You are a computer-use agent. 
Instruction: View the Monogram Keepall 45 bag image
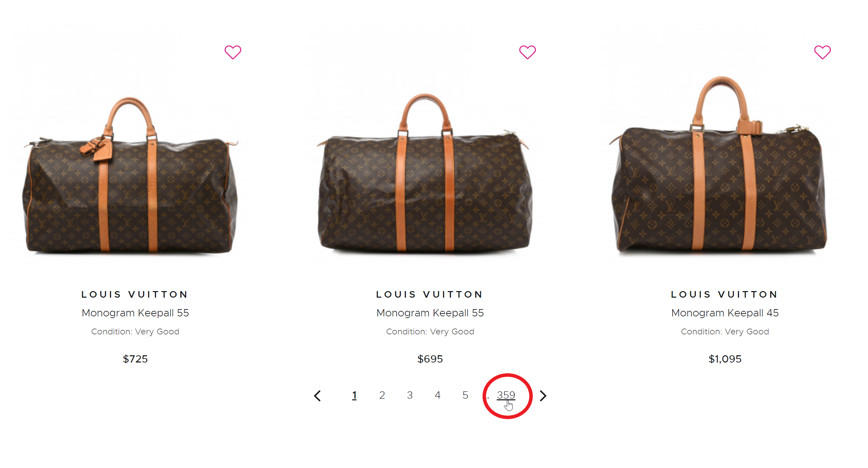pyautogui.click(x=719, y=165)
